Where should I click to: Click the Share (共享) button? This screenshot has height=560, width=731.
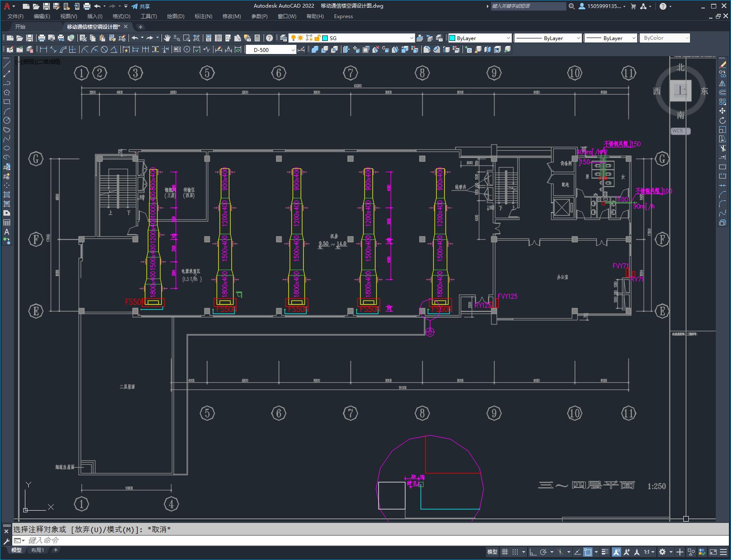pos(141,6)
